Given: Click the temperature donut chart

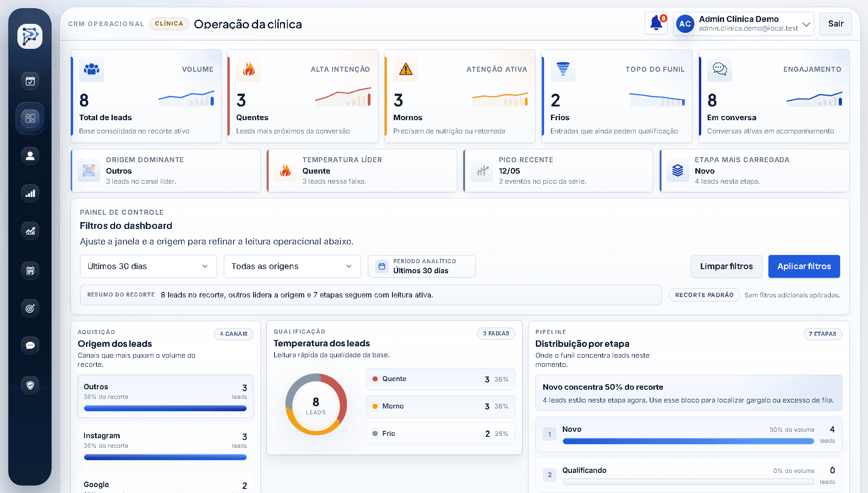Looking at the screenshot, I should 316,404.
